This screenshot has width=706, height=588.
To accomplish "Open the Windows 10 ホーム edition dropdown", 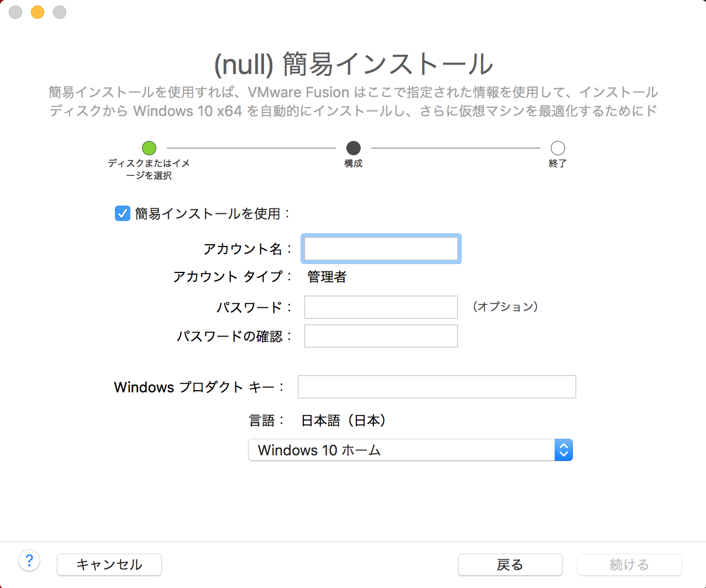I will click(410, 450).
